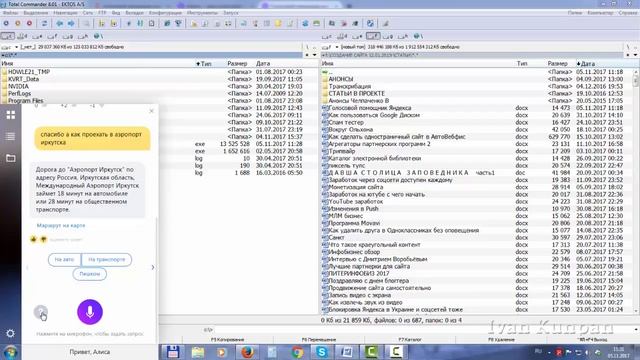Switch right panel to drive h
The width and height of the screenshot is (640, 360).
[403, 36]
